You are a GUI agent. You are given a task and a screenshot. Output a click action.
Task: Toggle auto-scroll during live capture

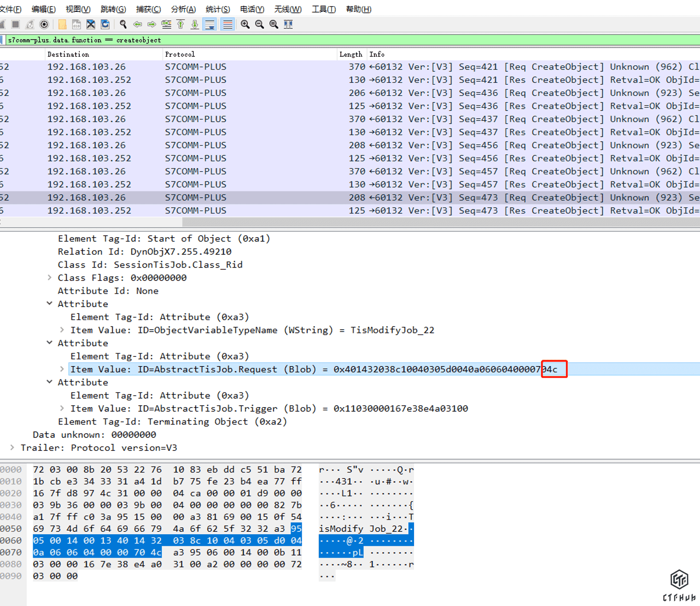(210, 24)
